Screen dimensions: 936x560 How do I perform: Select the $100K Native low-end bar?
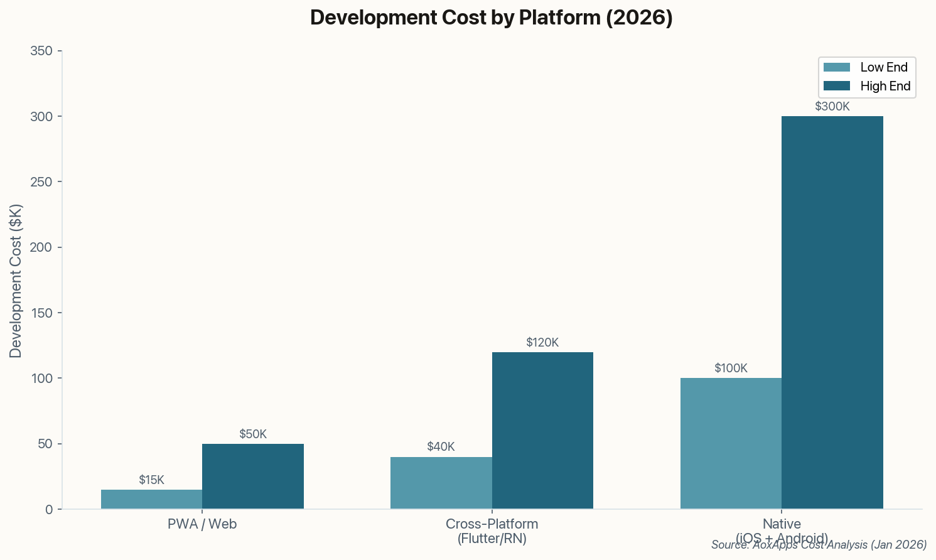tap(730, 443)
